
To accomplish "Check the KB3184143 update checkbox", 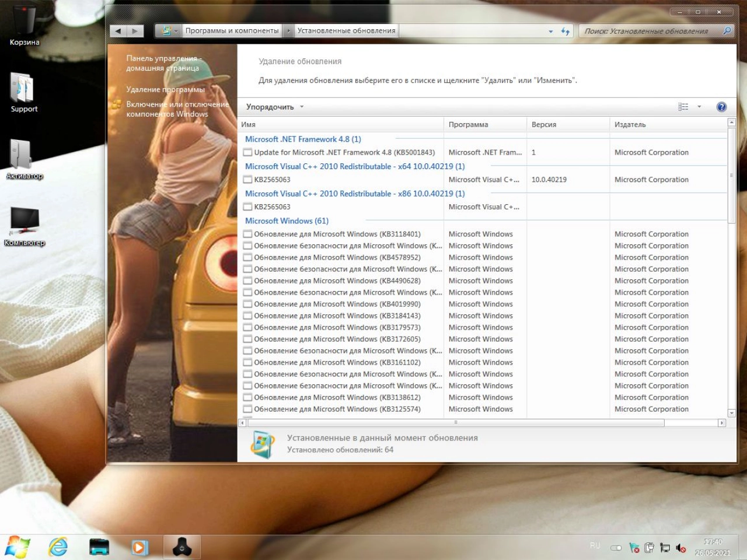I will (247, 316).
